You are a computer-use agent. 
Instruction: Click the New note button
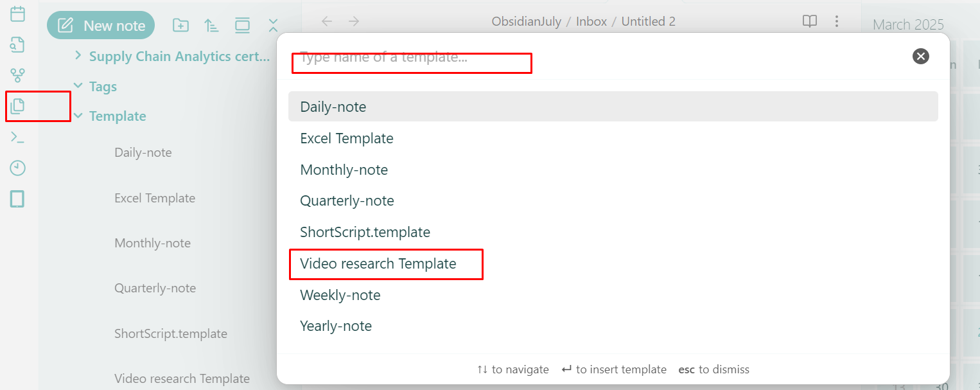coord(101,26)
